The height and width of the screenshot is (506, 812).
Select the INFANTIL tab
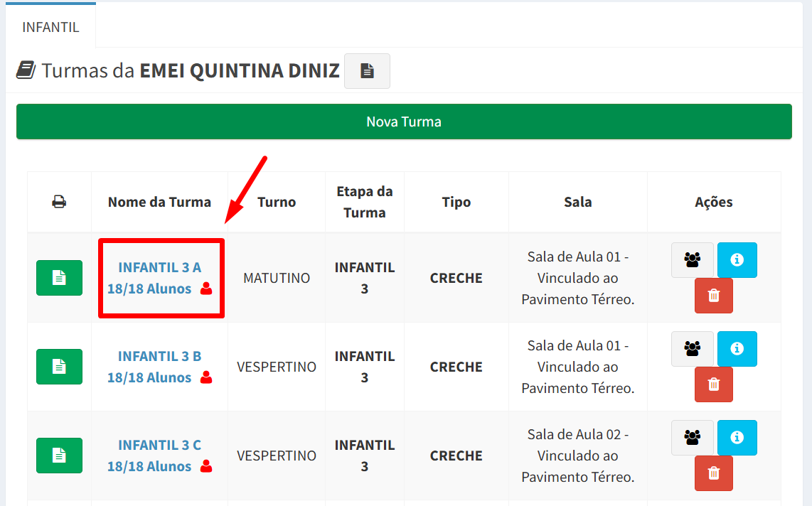(x=50, y=27)
